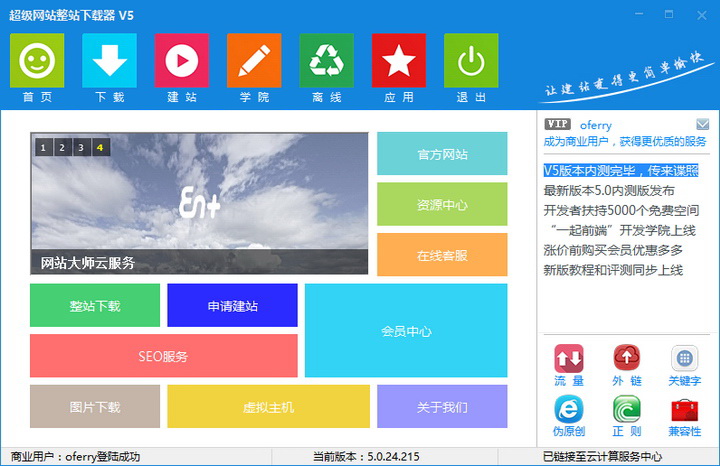
Task: Open the 关键字 keyword tool icon
Action: point(685,359)
